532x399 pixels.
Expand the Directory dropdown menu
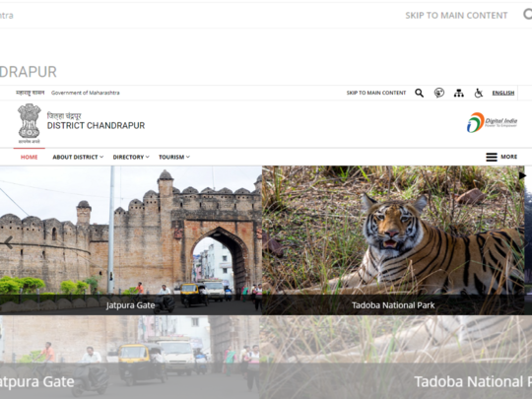[x=131, y=157]
